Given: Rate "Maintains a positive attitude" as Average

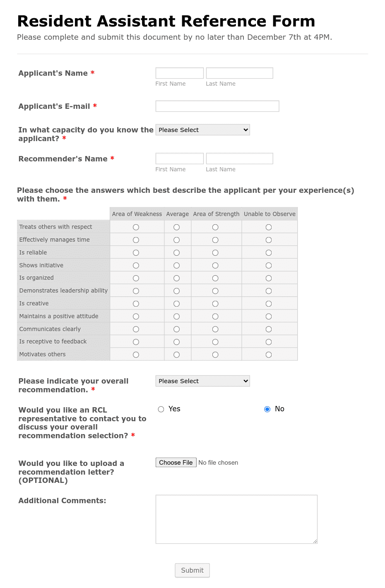Looking at the screenshot, I should pos(177,316).
